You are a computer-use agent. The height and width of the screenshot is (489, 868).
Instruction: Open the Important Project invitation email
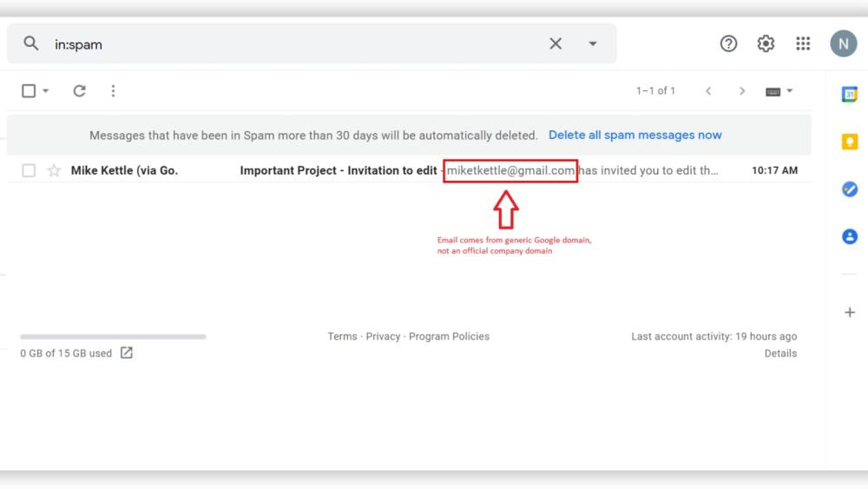click(409, 170)
